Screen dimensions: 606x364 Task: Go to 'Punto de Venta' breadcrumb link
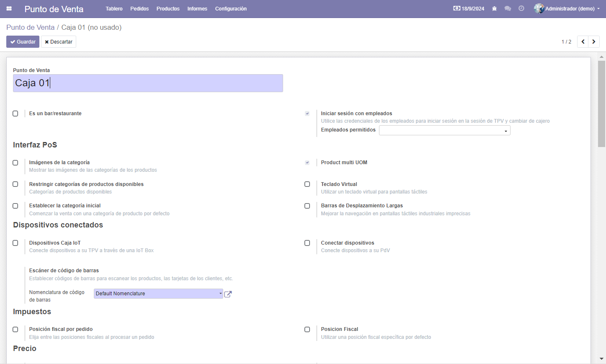pyautogui.click(x=31, y=27)
